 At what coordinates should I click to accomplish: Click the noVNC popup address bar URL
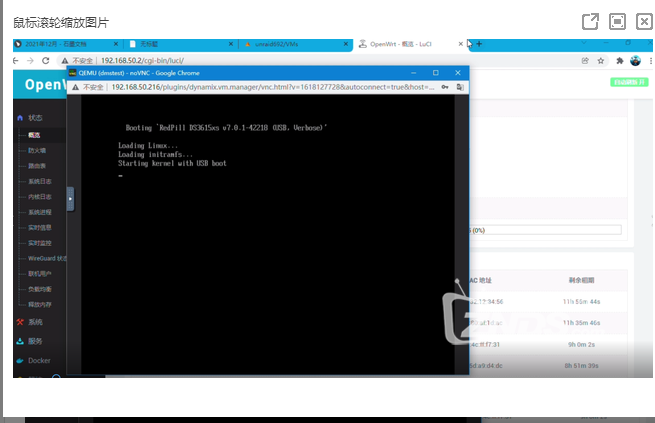(273, 87)
